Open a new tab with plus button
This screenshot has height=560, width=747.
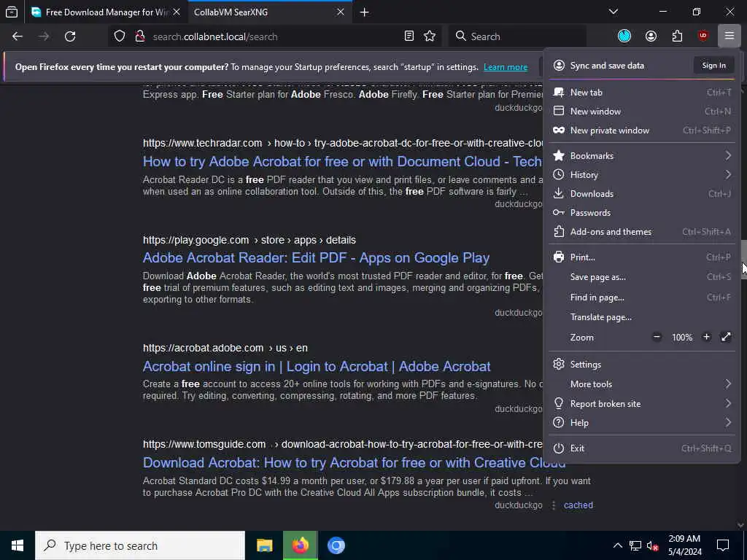[365, 12]
